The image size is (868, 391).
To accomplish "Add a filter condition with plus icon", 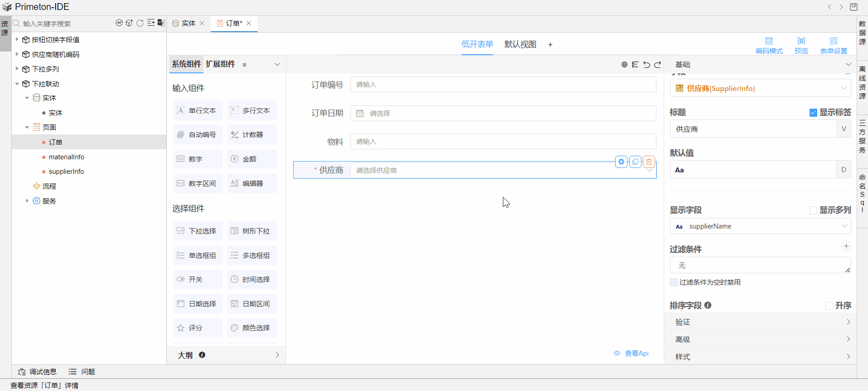I will click(846, 246).
